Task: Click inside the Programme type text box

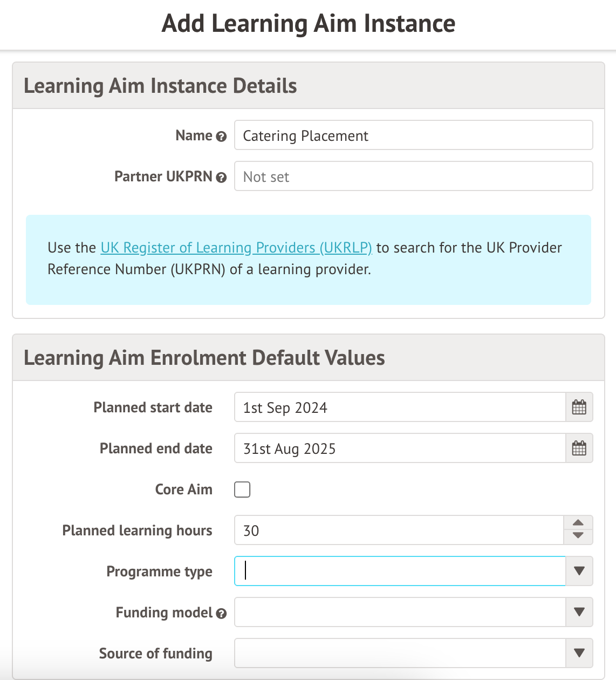Action: pyautogui.click(x=400, y=571)
